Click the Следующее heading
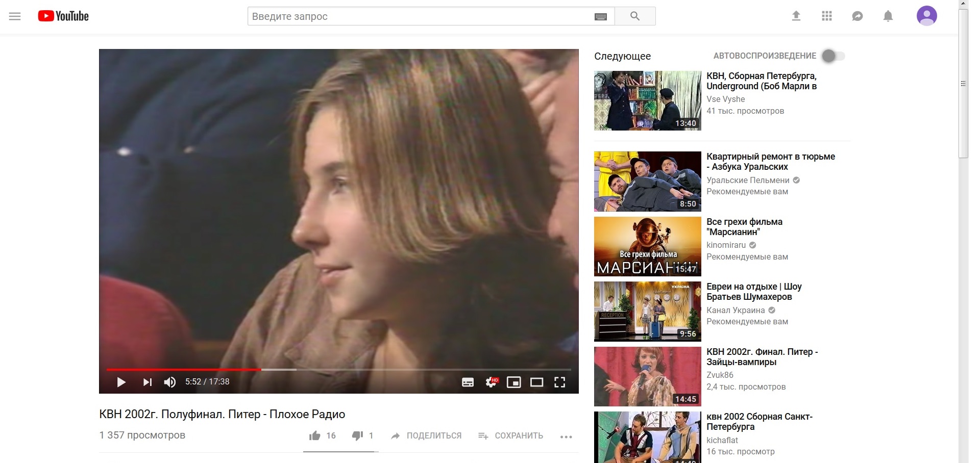980x463 pixels. (622, 56)
